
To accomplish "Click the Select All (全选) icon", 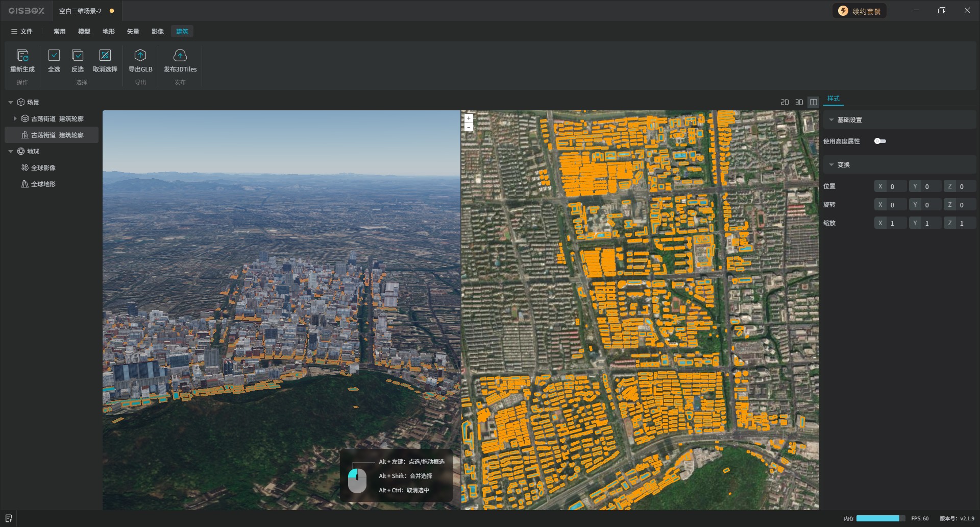I will [x=54, y=55].
